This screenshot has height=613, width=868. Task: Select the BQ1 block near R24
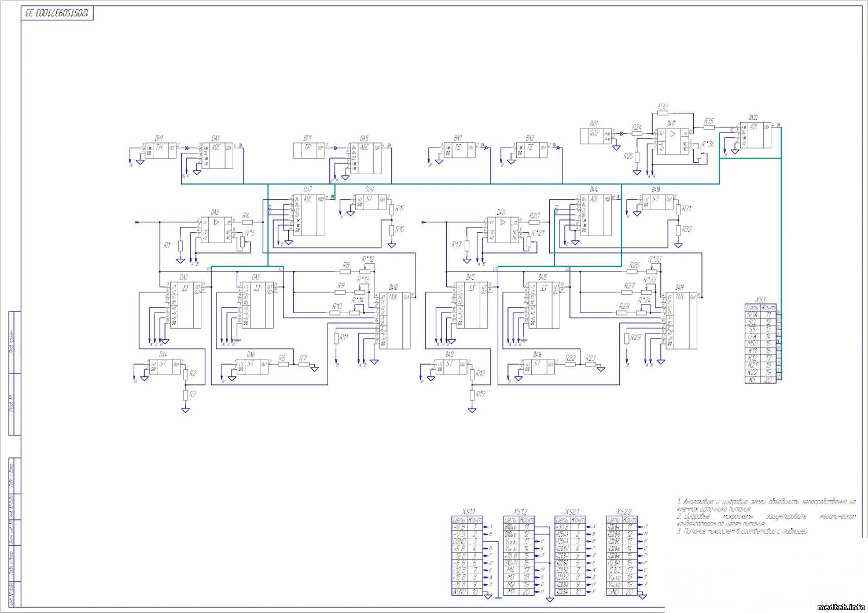pyautogui.click(x=594, y=136)
